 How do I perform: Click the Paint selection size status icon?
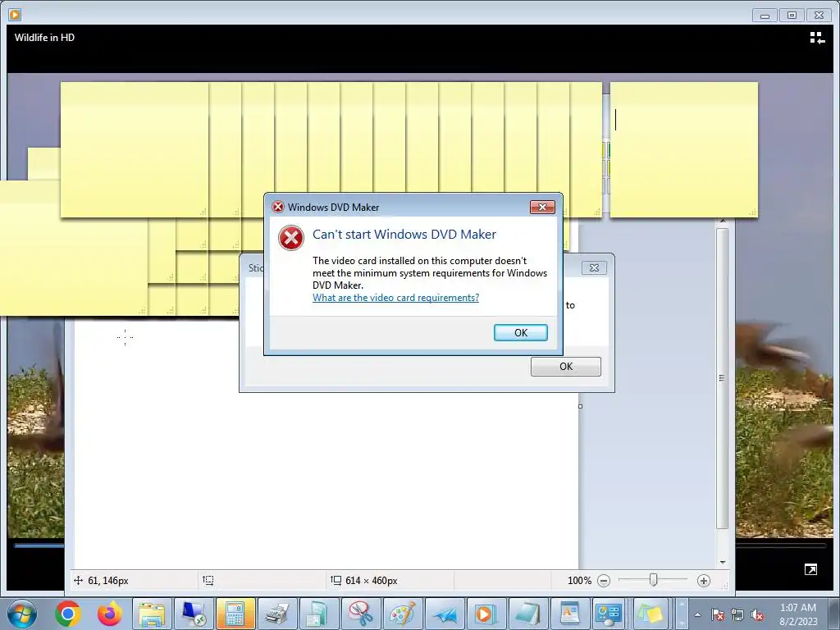208,580
